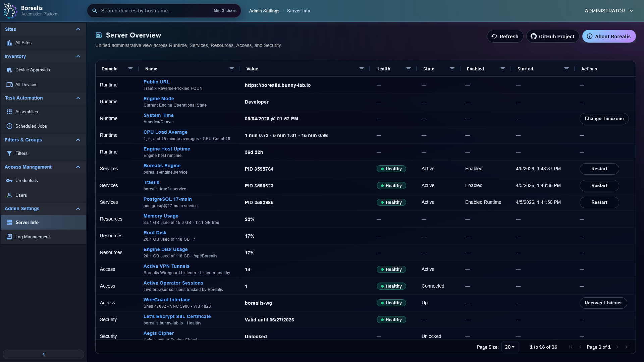
Task: Click the Users person icon
Action: tap(9, 195)
